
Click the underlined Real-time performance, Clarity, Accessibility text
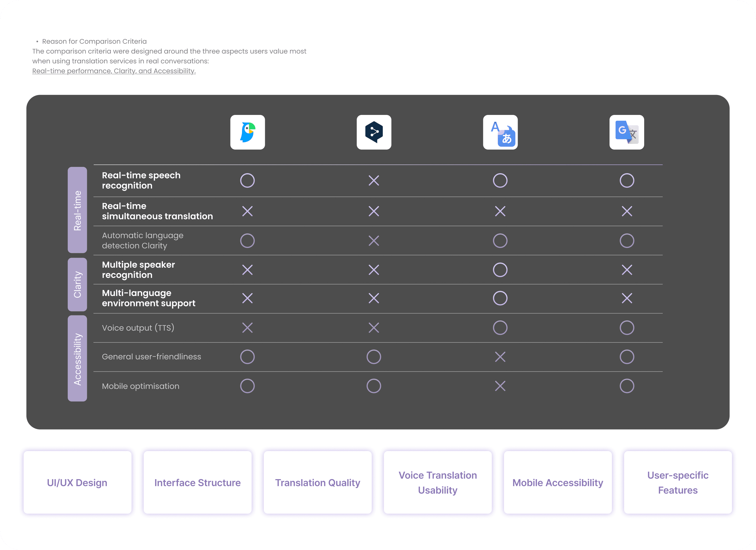tap(114, 71)
